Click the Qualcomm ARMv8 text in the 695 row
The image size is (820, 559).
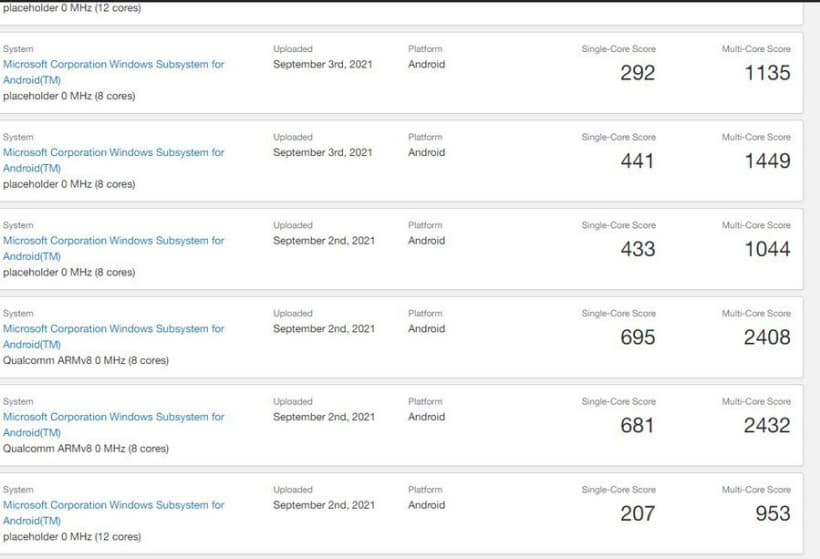coord(86,360)
